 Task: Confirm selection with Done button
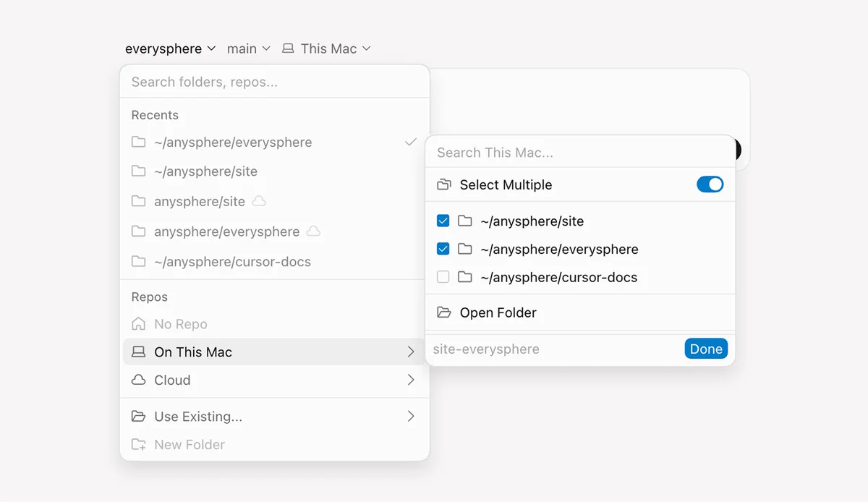tap(706, 349)
